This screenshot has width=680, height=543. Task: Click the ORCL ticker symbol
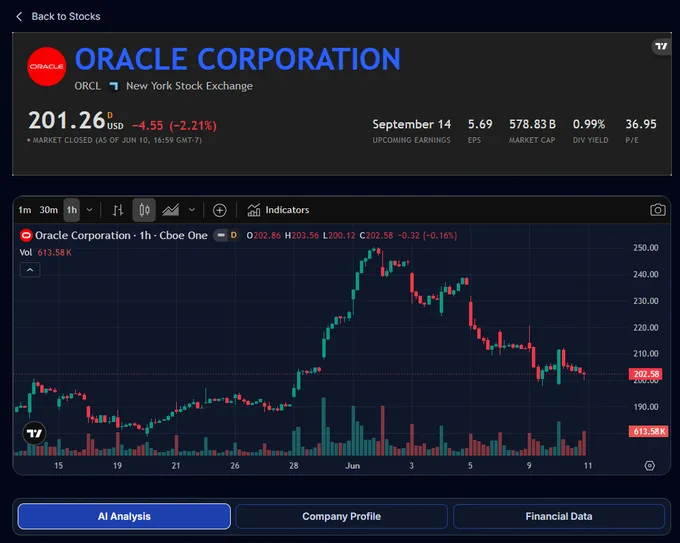(88, 86)
